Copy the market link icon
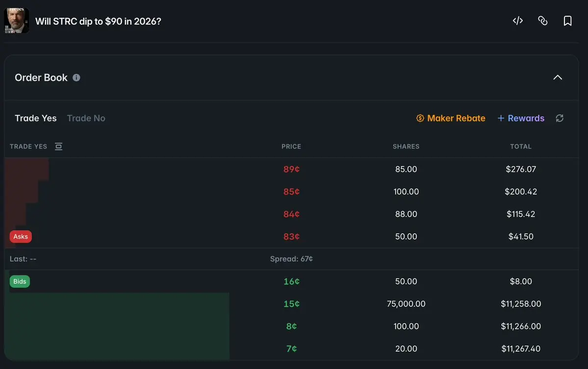 542,21
